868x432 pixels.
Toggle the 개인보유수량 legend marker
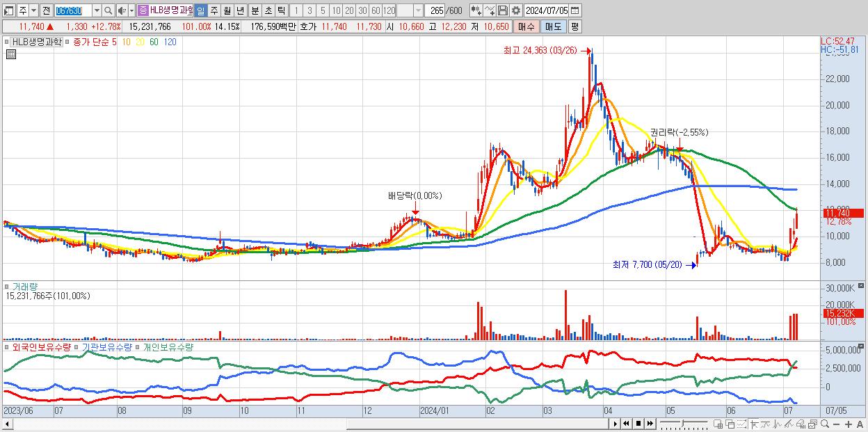pyautogui.click(x=138, y=346)
